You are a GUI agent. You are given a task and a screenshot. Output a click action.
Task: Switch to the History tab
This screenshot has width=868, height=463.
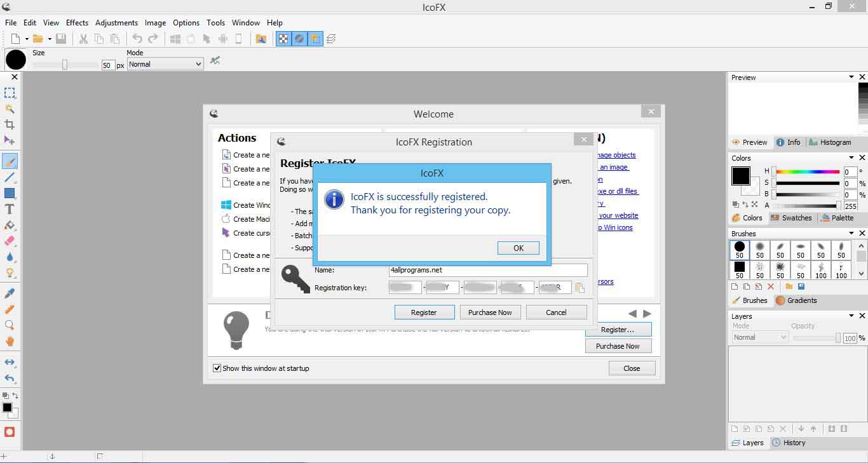pos(789,443)
